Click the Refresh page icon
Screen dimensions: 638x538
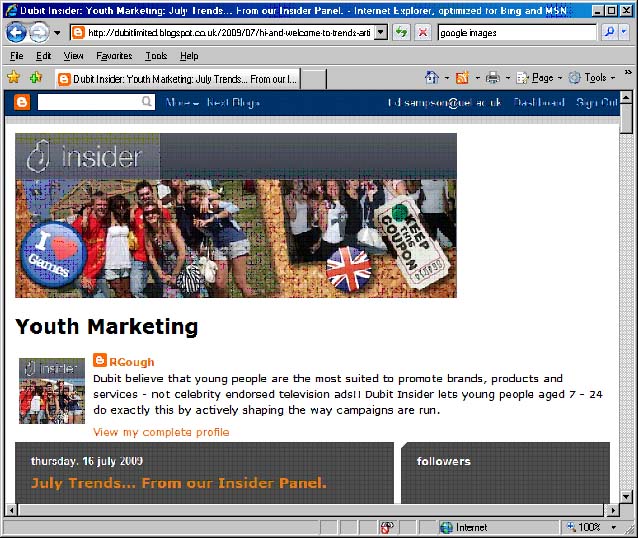pyautogui.click(x=401, y=32)
